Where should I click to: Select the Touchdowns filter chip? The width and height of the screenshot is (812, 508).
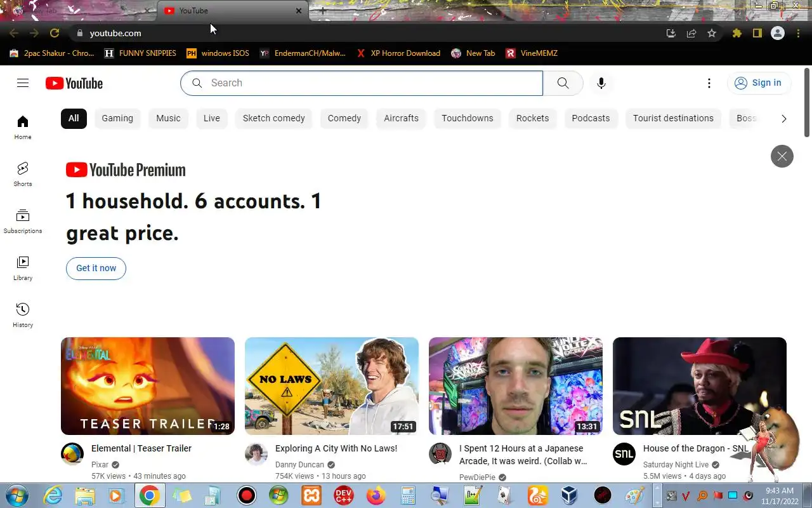(468, 118)
